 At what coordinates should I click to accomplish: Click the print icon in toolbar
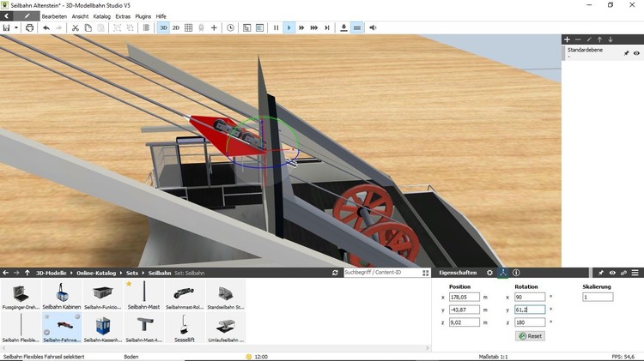click(x=30, y=27)
